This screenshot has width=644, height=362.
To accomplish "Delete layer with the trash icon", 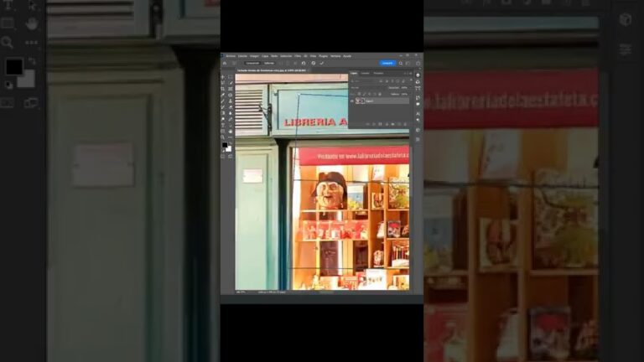I will (x=405, y=124).
